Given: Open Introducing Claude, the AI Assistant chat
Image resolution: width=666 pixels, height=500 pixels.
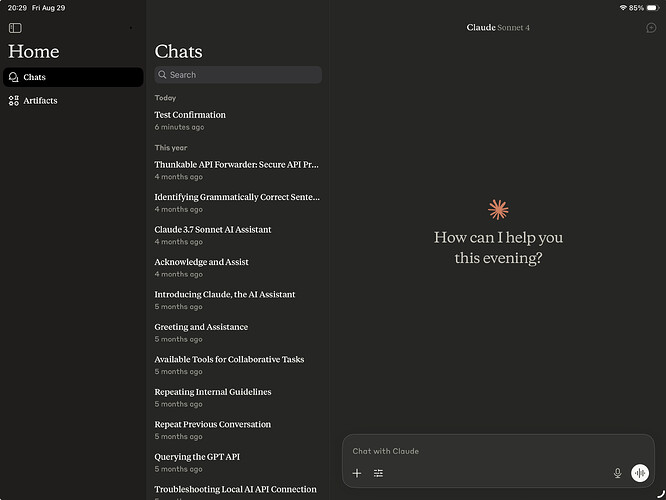Looking at the screenshot, I should click(x=238, y=300).
